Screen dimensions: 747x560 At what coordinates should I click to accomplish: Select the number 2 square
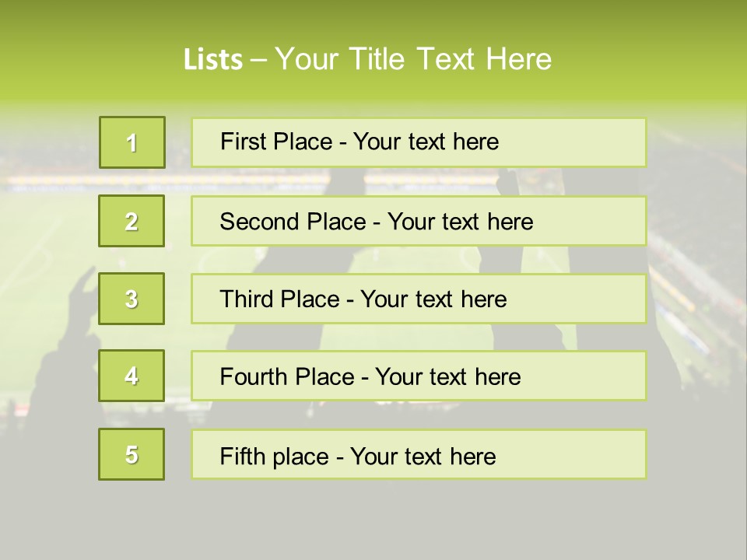(132, 221)
